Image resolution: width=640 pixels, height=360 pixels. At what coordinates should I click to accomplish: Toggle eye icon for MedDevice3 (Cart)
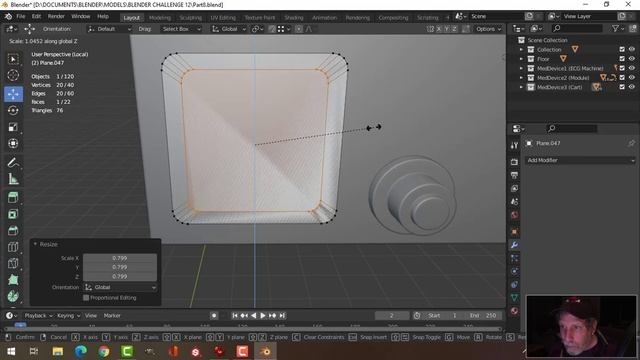click(x=631, y=87)
